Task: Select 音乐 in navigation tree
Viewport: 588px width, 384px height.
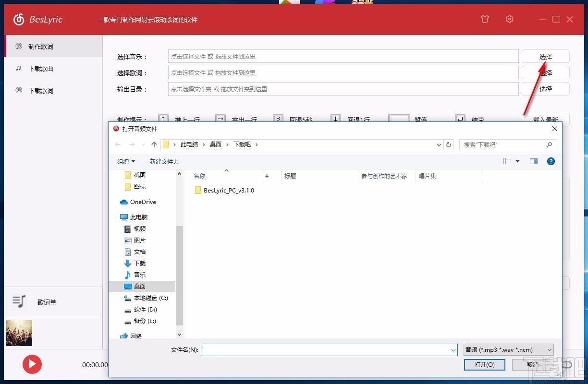Action: pyautogui.click(x=140, y=275)
